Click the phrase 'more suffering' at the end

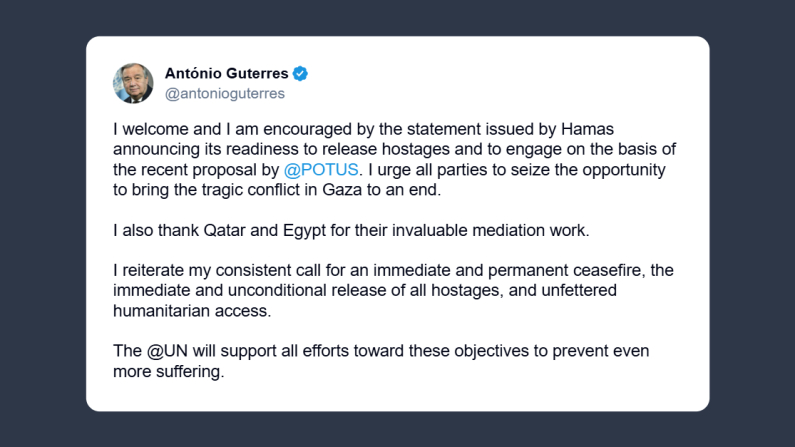point(170,374)
